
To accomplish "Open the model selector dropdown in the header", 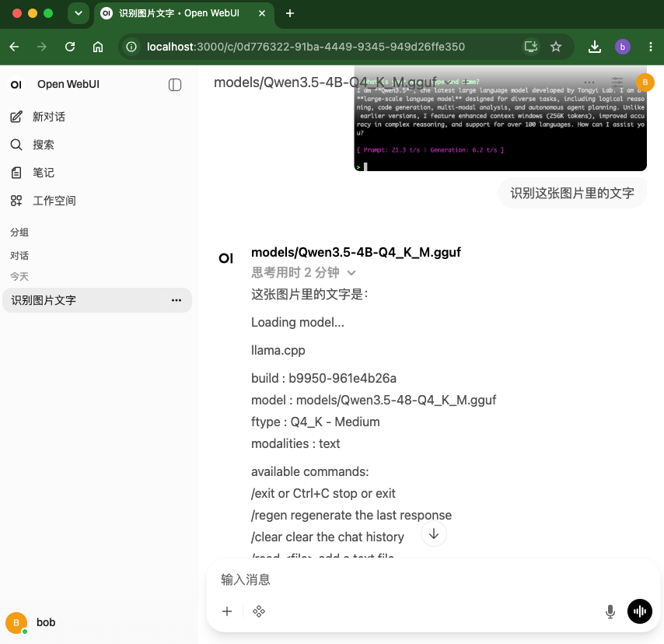I will [448, 82].
